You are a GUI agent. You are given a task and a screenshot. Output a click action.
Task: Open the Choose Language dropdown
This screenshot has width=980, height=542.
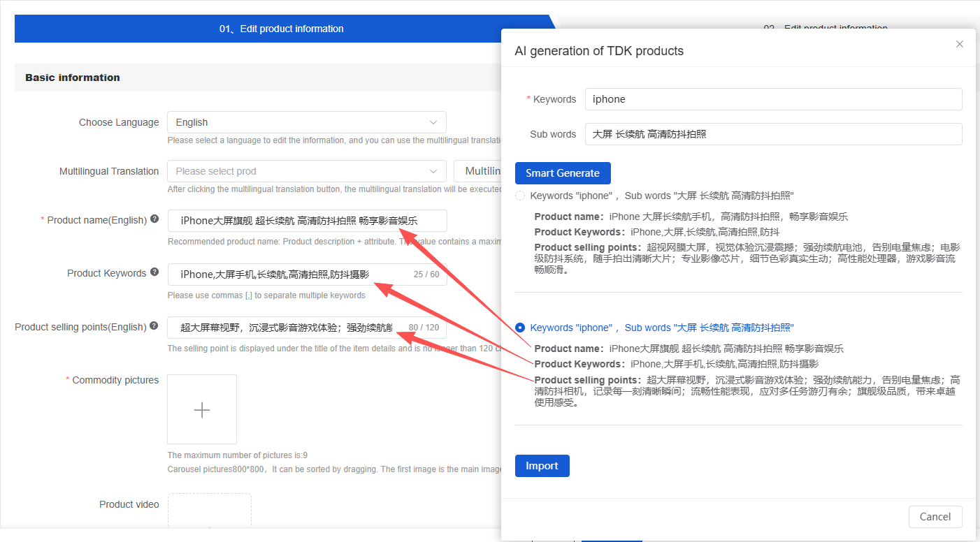tap(307, 122)
